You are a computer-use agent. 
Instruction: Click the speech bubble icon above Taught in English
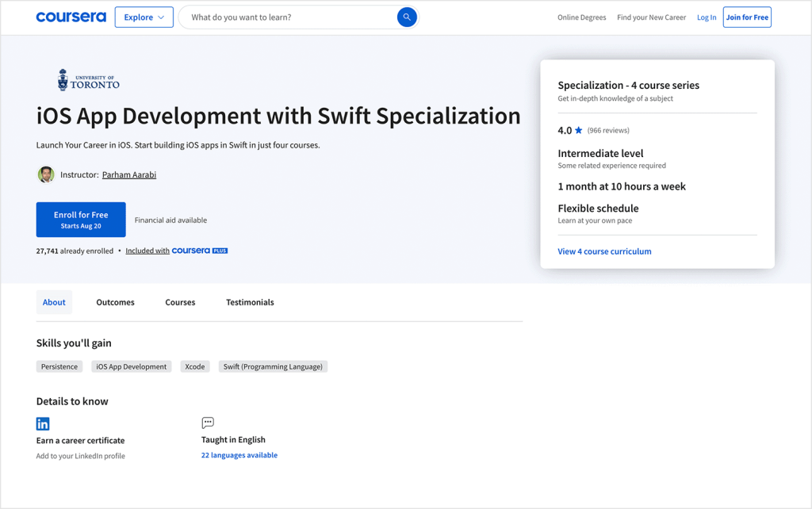coord(207,423)
